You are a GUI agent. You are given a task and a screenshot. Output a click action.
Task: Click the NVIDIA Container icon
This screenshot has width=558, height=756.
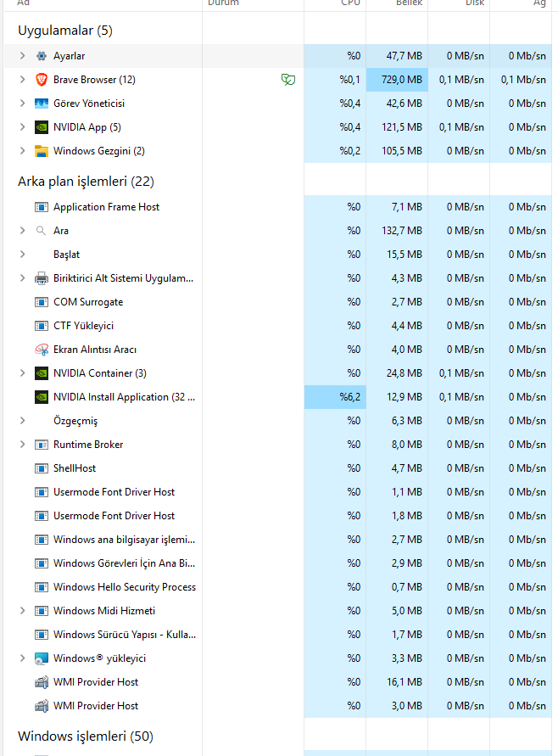(x=42, y=373)
